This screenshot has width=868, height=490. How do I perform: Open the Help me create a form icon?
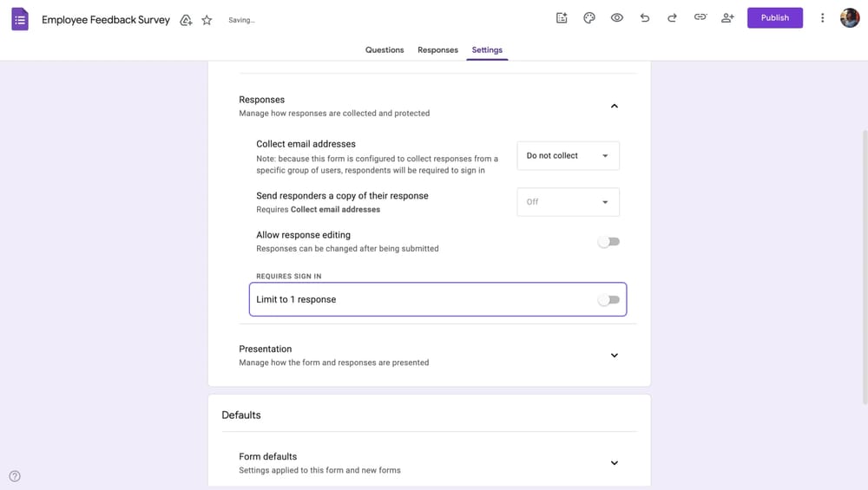[562, 17]
